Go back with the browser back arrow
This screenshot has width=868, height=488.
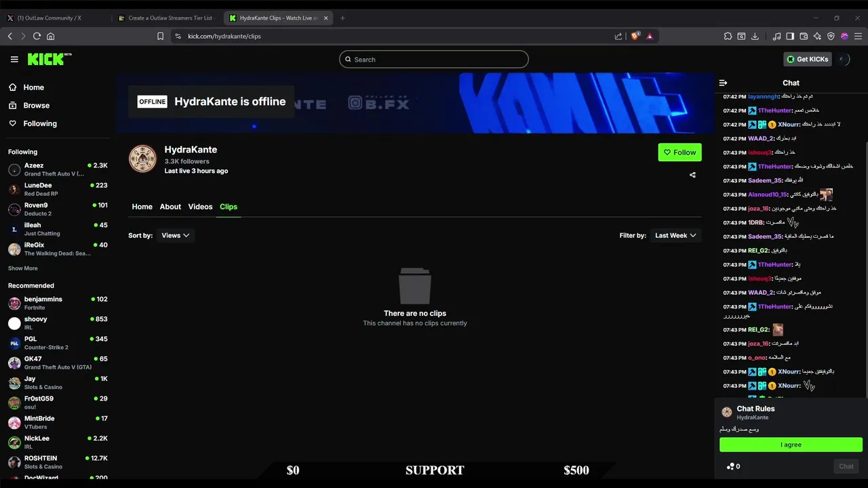(9, 36)
